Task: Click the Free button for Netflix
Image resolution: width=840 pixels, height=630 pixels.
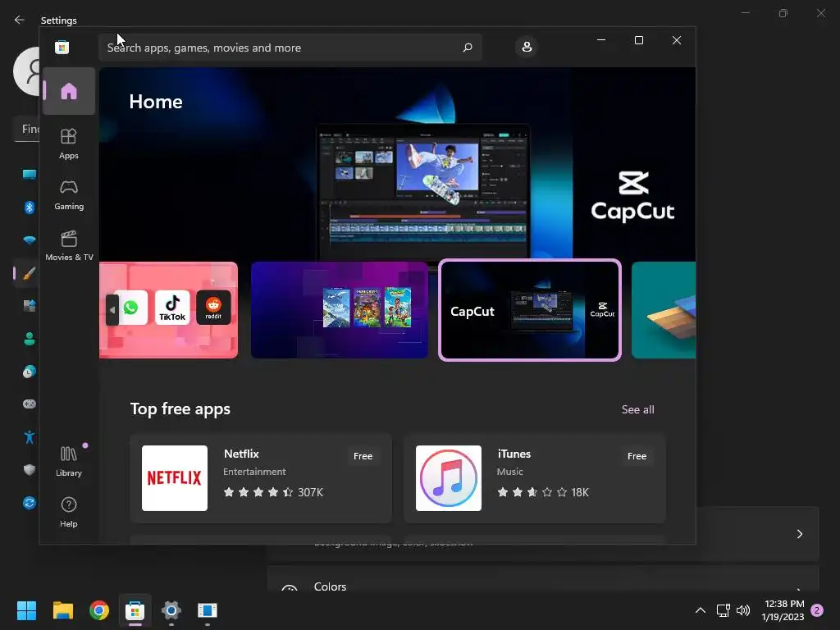Action: tap(363, 456)
